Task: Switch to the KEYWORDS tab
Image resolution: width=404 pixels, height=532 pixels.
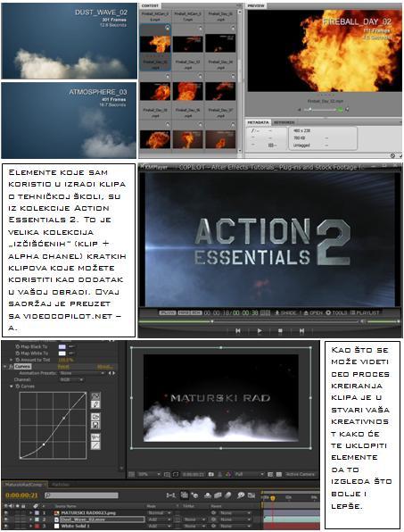Action: [x=284, y=122]
